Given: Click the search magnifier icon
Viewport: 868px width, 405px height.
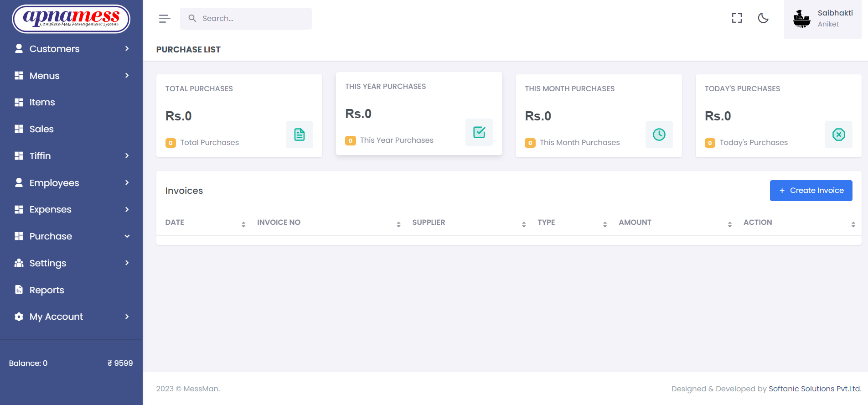Looking at the screenshot, I should (x=192, y=18).
